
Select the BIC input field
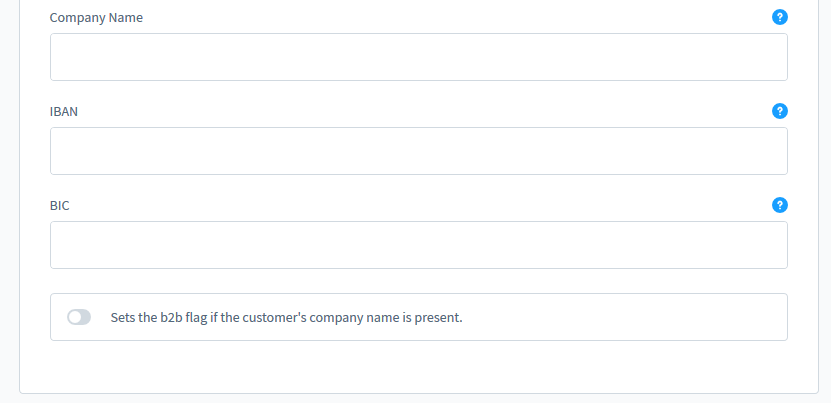tap(419, 245)
